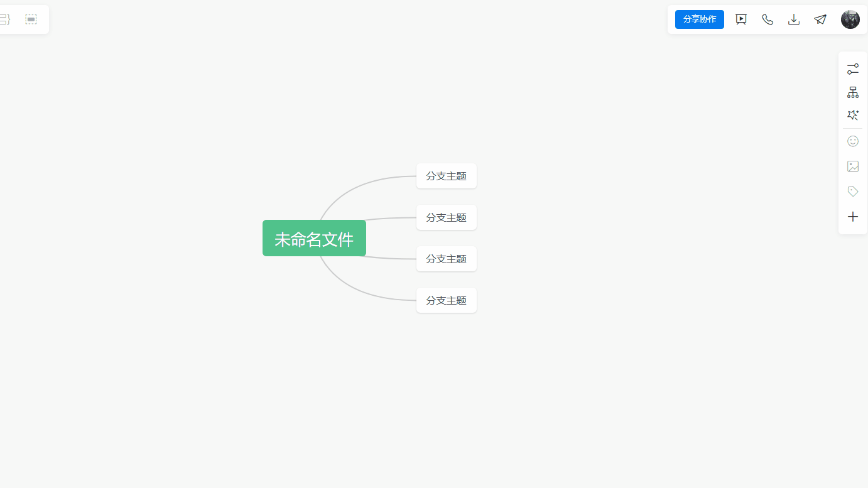The height and width of the screenshot is (488, 868).
Task: Click the phone call icon
Action: [x=768, y=19]
